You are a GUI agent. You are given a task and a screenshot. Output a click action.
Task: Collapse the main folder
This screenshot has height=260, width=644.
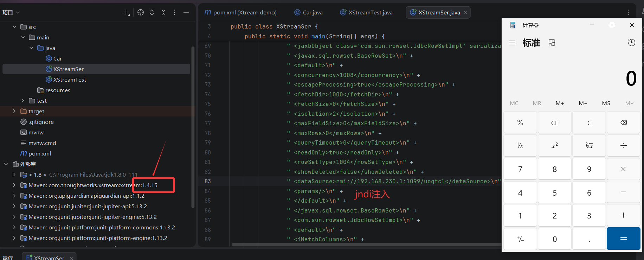pos(23,37)
